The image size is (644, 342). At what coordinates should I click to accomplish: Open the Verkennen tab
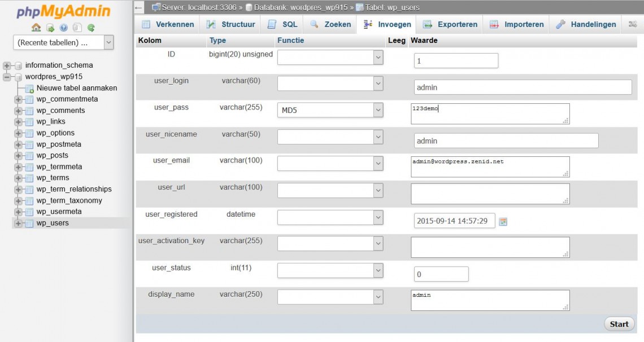(168, 24)
